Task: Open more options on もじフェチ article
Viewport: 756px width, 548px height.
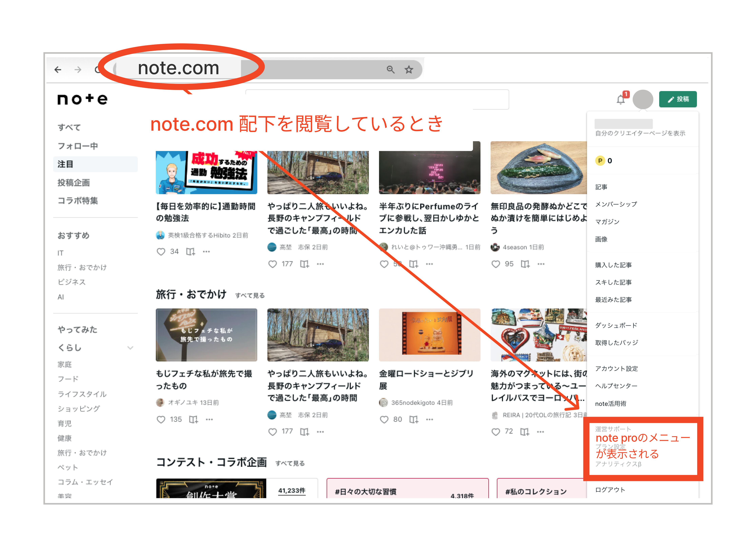Action: [209, 419]
